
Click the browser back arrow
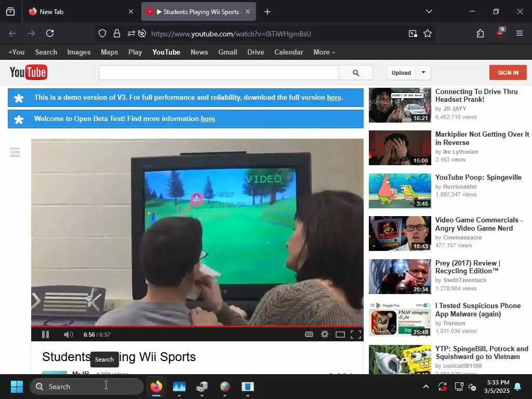pyautogui.click(x=12, y=34)
